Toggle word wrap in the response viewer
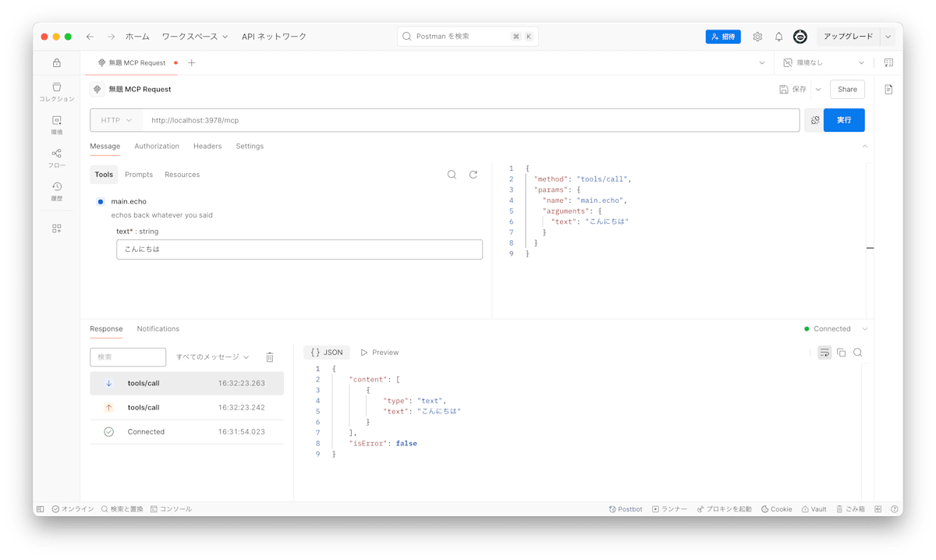936x560 pixels. 824,353
